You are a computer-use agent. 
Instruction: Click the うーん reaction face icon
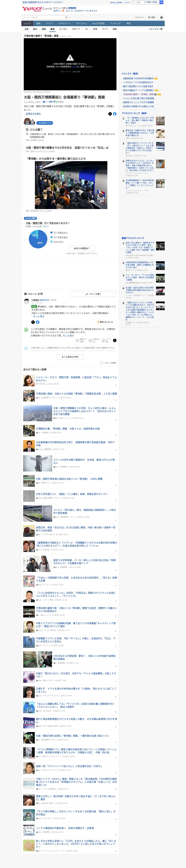tap(103, 340)
